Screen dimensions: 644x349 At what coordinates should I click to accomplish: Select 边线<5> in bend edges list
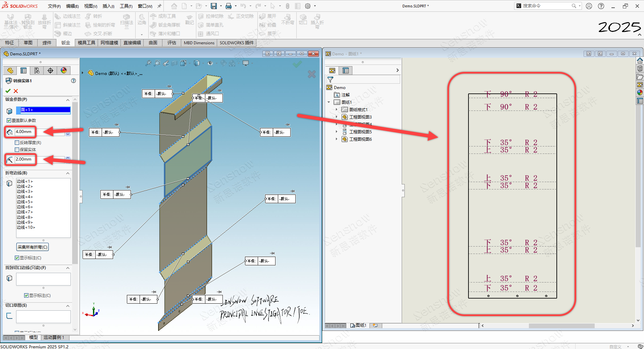click(25, 202)
